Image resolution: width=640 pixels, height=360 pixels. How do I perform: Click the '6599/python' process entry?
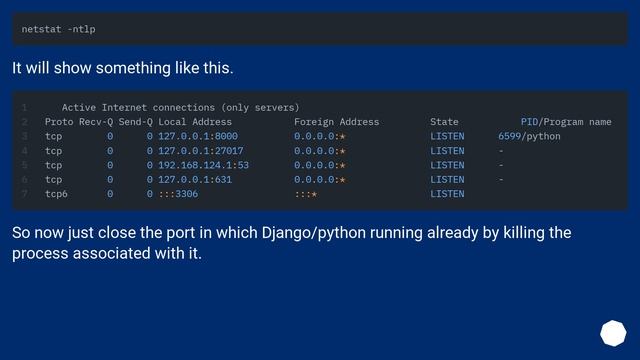(529, 136)
